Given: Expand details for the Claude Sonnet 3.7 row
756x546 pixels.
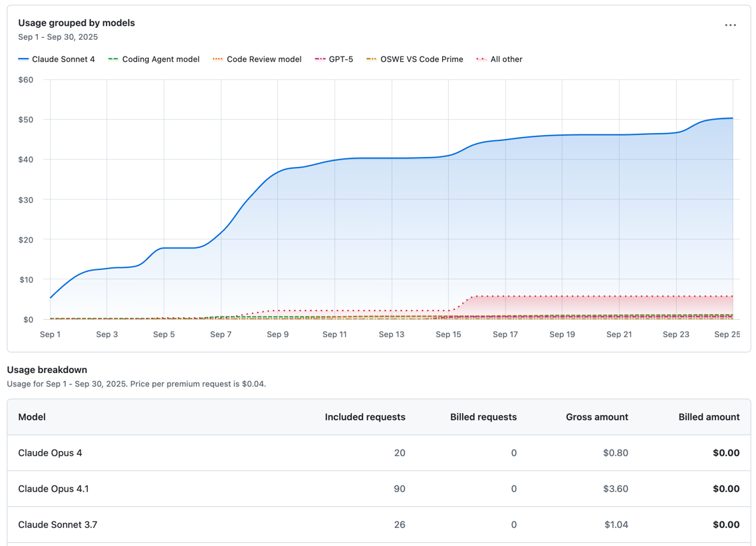Looking at the screenshot, I should 58,525.
